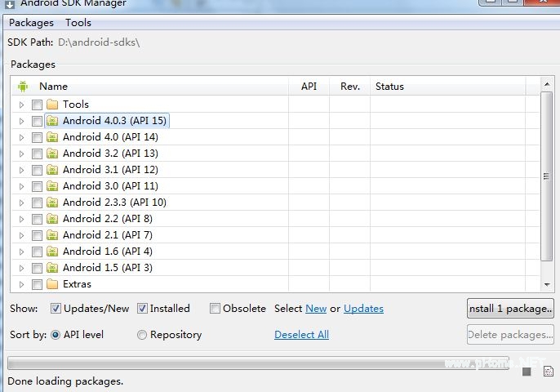
Task: Check the Android 3.1 (API 12) checkbox
Action: pyautogui.click(x=37, y=170)
